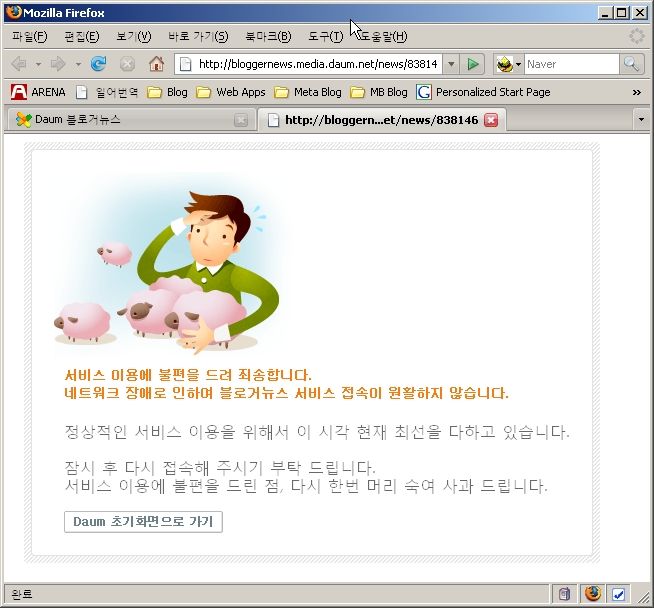
Task: Expand the address bar history dropdown
Action: 451,64
